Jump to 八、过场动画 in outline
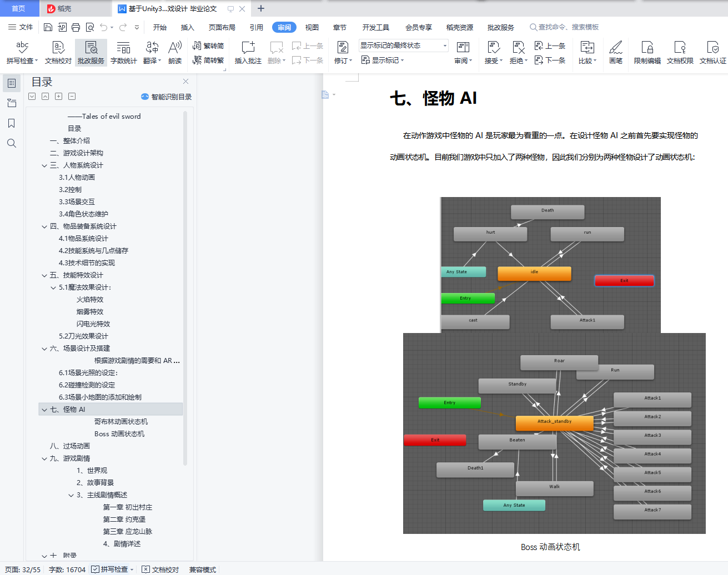The image size is (728, 575). (70, 446)
